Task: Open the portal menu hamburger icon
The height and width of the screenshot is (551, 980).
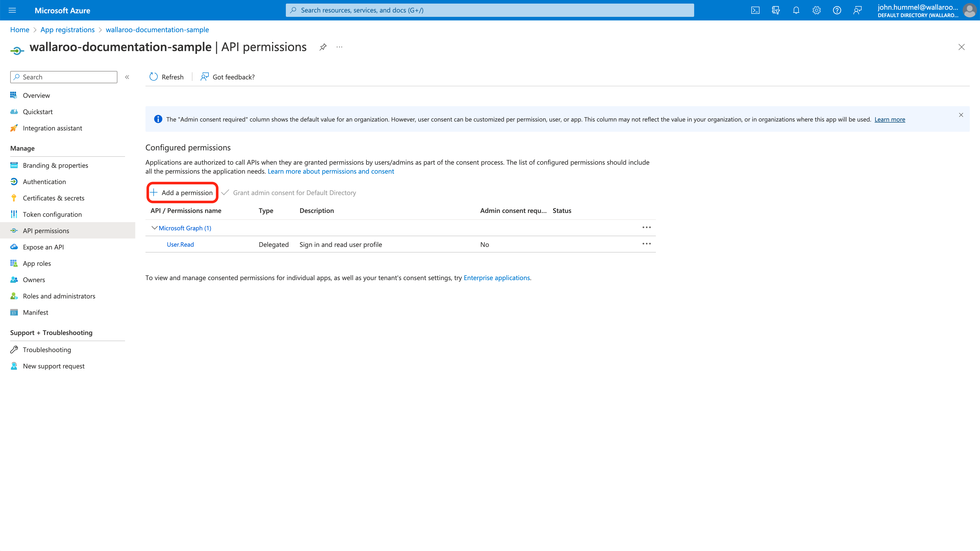Action: pyautogui.click(x=12, y=10)
